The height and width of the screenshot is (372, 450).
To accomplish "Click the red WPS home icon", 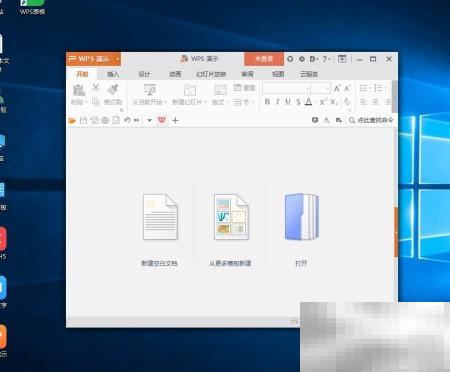I will coord(162,120).
